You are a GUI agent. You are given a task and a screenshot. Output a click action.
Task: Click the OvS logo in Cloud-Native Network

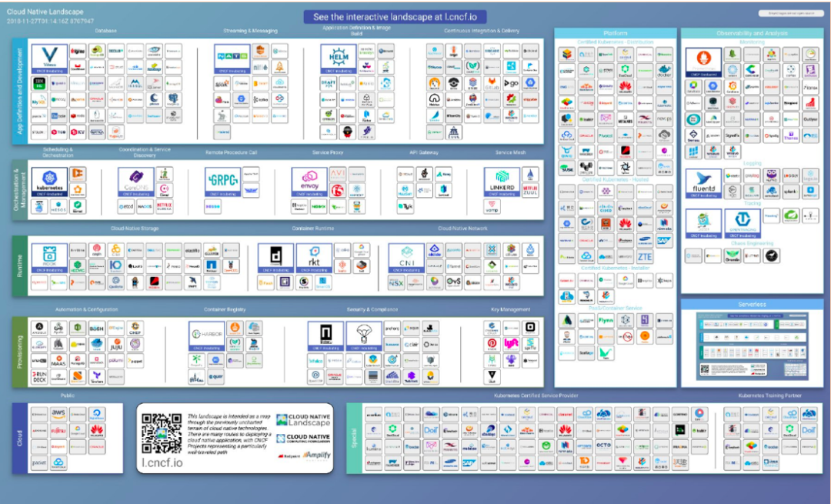[454, 283]
